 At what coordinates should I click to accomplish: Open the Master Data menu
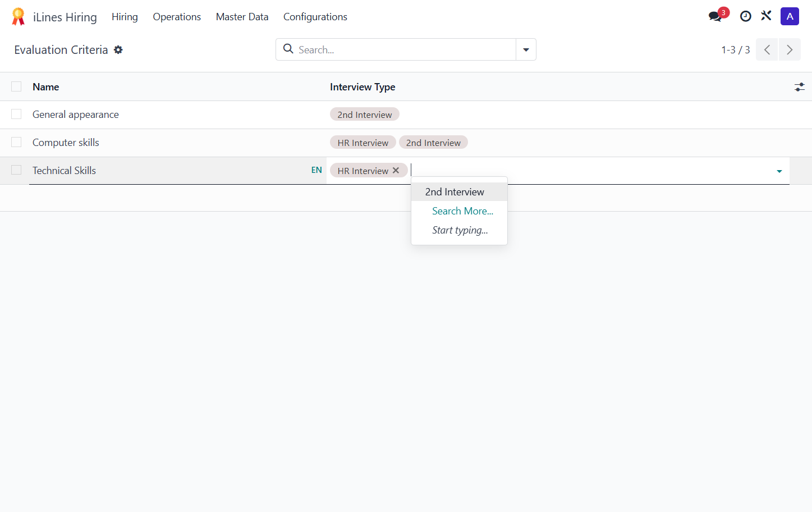(x=242, y=17)
